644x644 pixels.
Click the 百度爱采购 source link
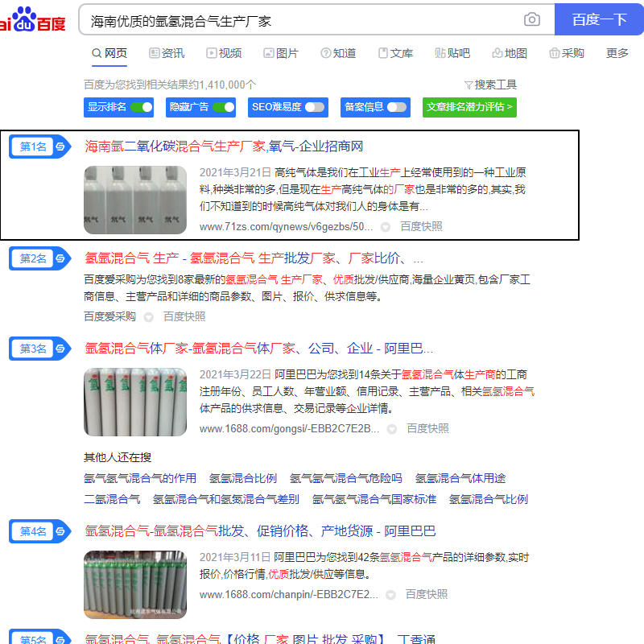[109, 316]
